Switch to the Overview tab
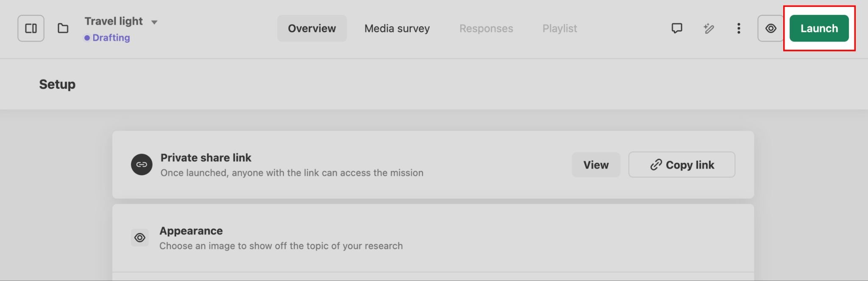 click(x=312, y=28)
